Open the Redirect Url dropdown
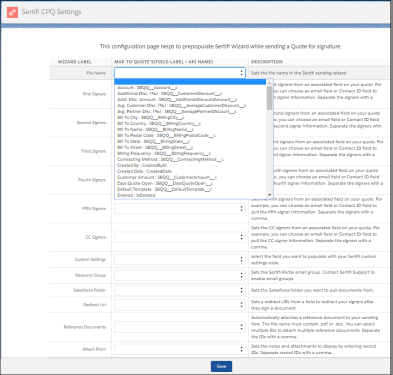The height and width of the screenshot is (375, 393). (x=180, y=305)
